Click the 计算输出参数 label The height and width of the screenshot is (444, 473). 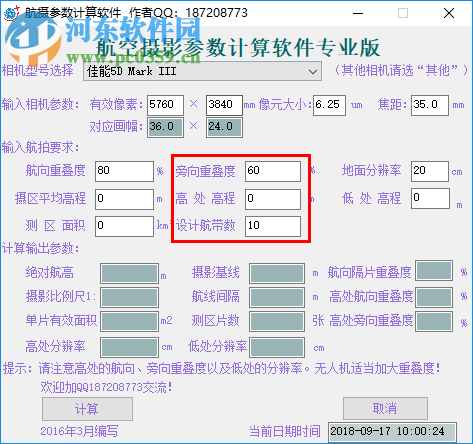[40, 248]
